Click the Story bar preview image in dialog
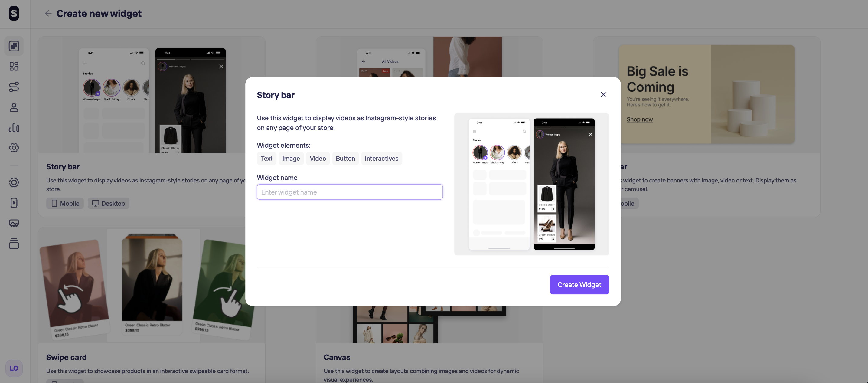Screen dimensions: 868x383 (x=531, y=184)
